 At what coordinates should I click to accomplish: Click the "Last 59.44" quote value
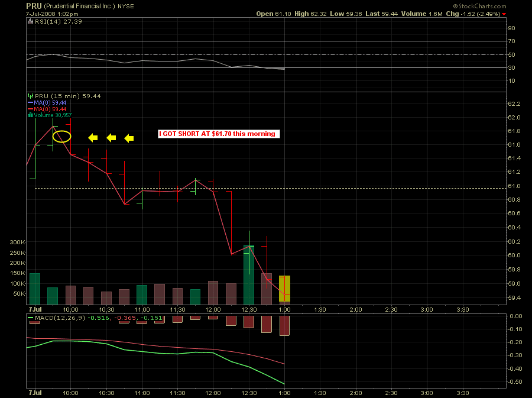(x=382, y=14)
